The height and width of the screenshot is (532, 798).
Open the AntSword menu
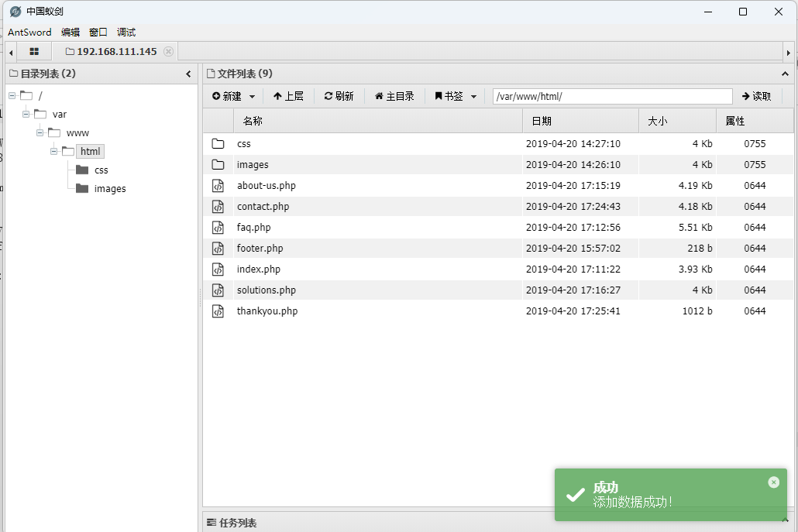pyautogui.click(x=29, y=32)
